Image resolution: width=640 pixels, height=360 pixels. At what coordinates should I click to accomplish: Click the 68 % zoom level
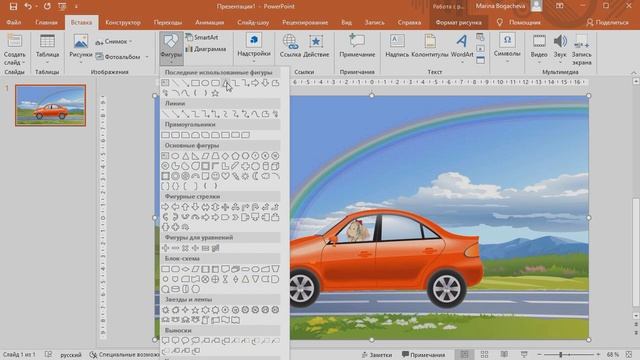pos(613,355)
